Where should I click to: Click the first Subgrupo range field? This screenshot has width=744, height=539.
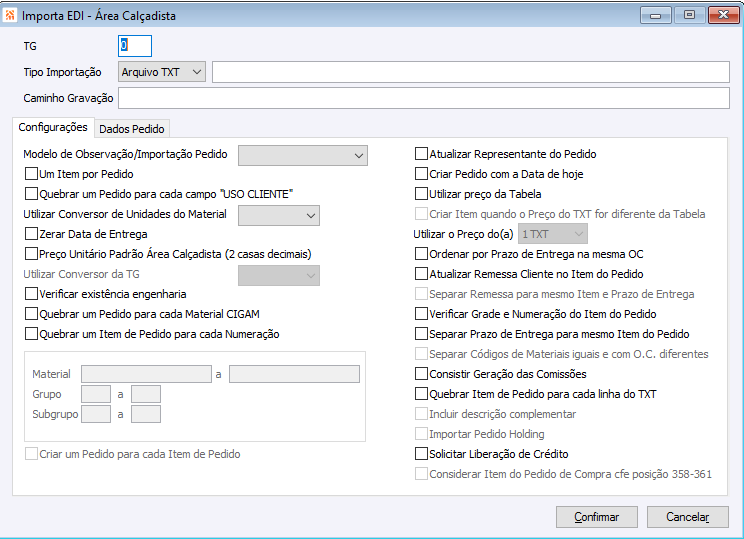coord(96,414)
